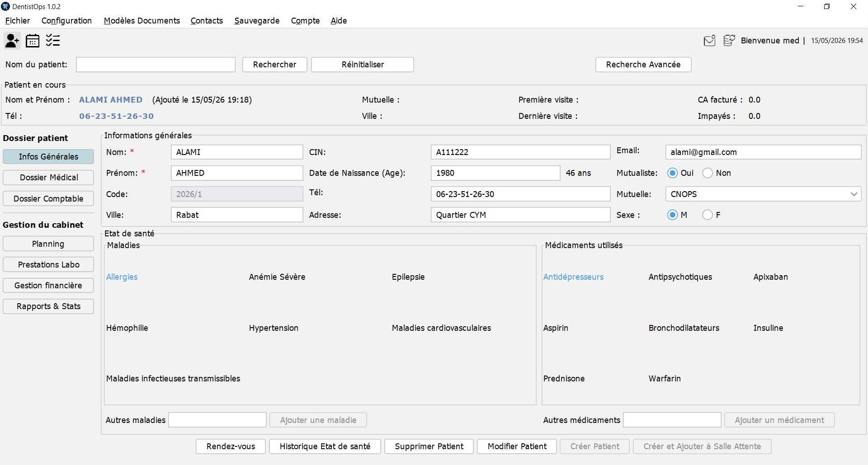This screenshot has width=868, height=465.
Task: Open the Configuration menu
Action: point(66,21)
